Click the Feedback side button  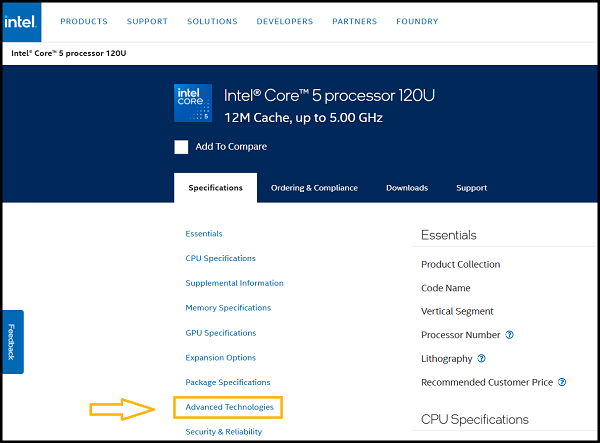pyautogui.click(x=11, y=342)
